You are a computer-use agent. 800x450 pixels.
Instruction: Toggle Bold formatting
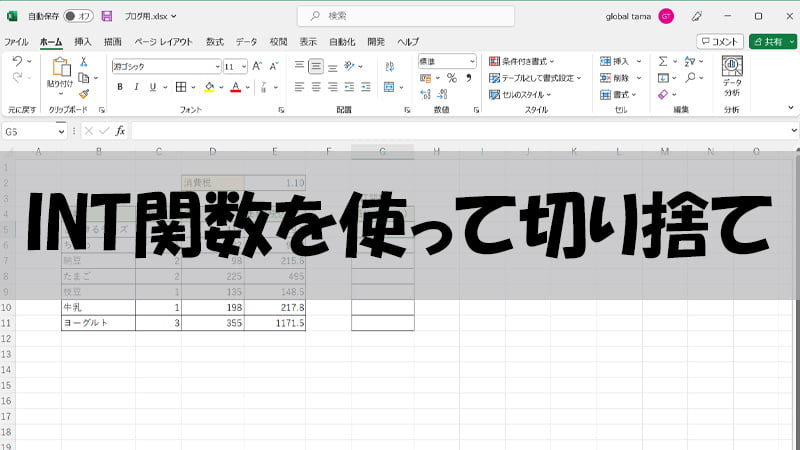(x=120, y=87)
